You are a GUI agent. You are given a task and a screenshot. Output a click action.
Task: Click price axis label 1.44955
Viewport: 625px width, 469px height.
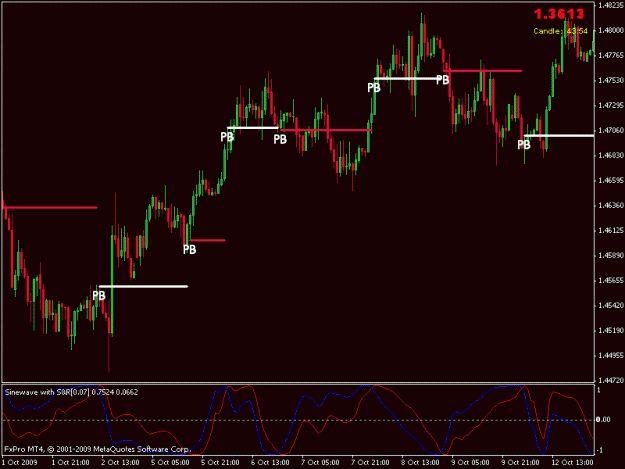click(x=611, y=355)
